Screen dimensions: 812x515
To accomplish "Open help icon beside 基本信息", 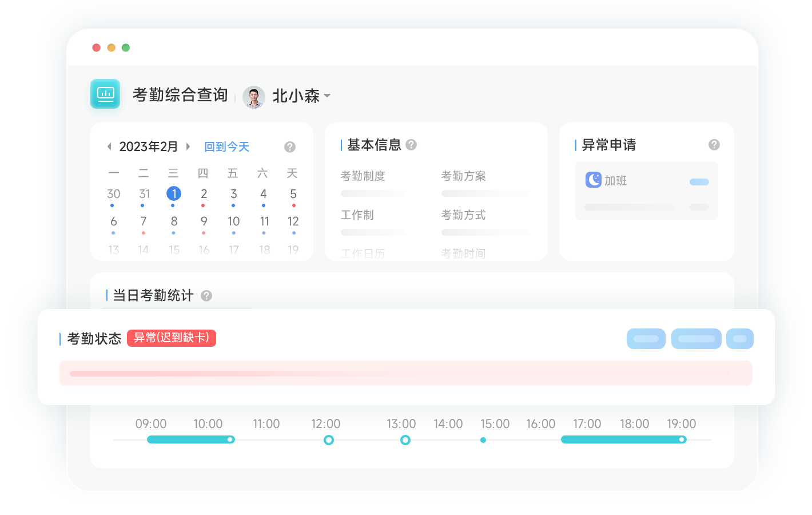I will pyautogui.click(x=411, y=145).
